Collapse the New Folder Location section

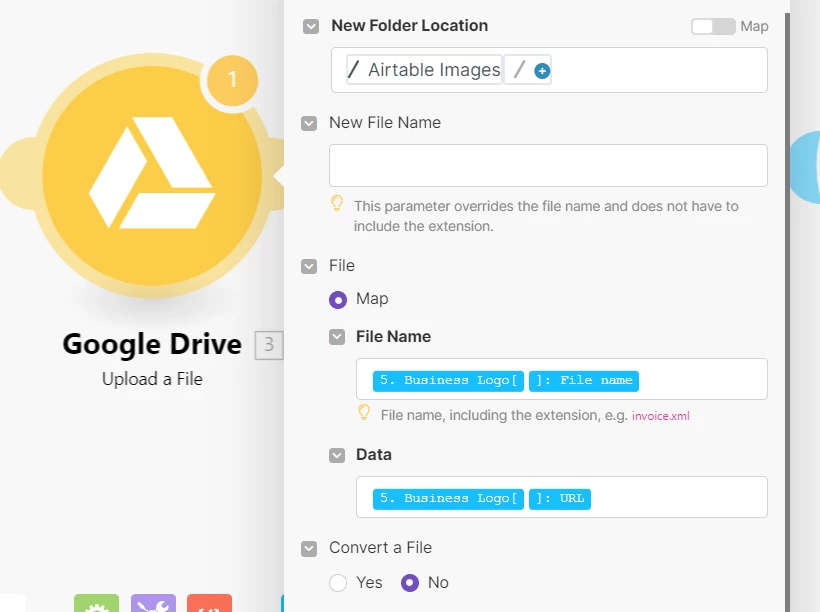311,27
